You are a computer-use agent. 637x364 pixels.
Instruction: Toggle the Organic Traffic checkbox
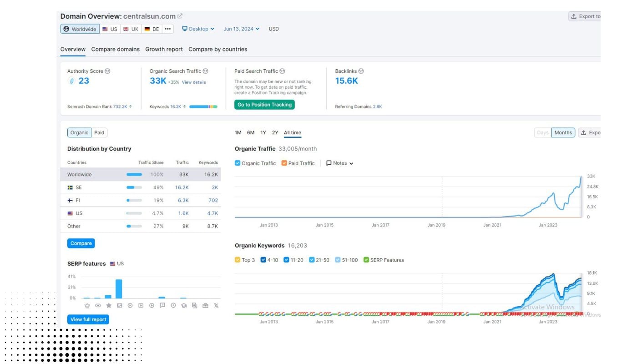[238, 163]
